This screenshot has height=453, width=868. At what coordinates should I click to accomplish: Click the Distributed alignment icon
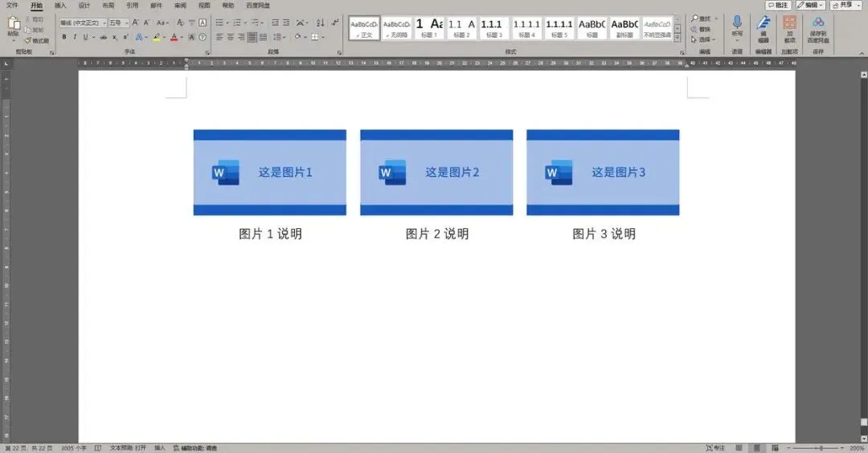263,37
